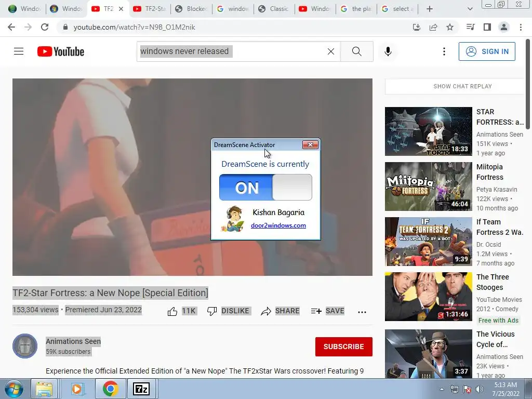Open the Windows Start orb
This screenshot has width=532, height=399.
pos(14,389)
